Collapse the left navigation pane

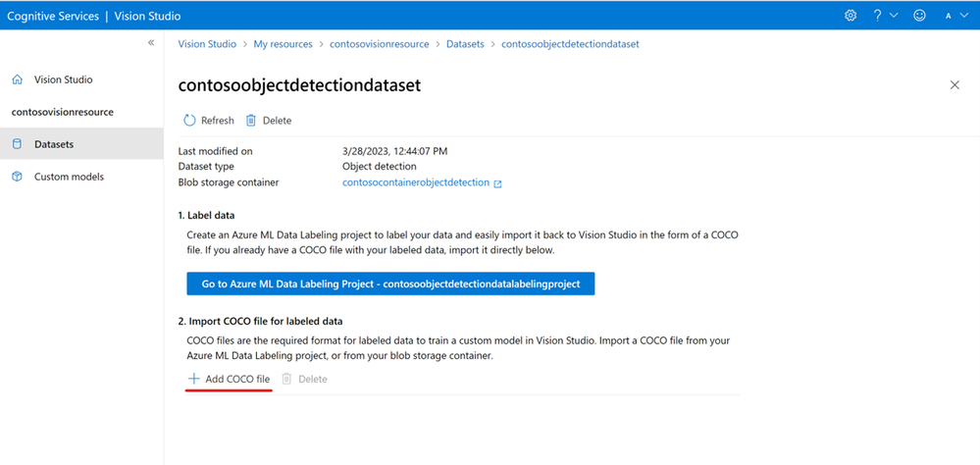151,43
